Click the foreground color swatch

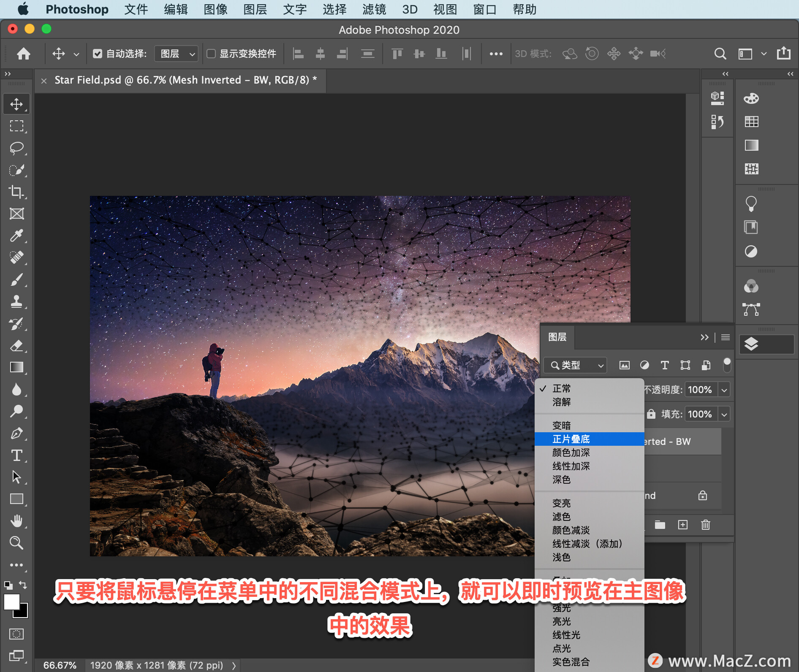pos(11,602)
